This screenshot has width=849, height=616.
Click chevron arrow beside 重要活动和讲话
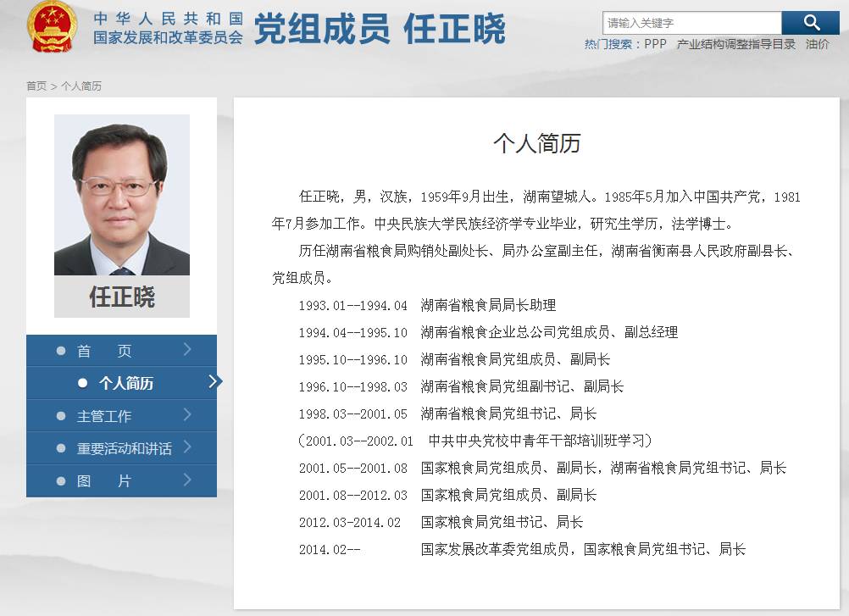pos(187,447)
